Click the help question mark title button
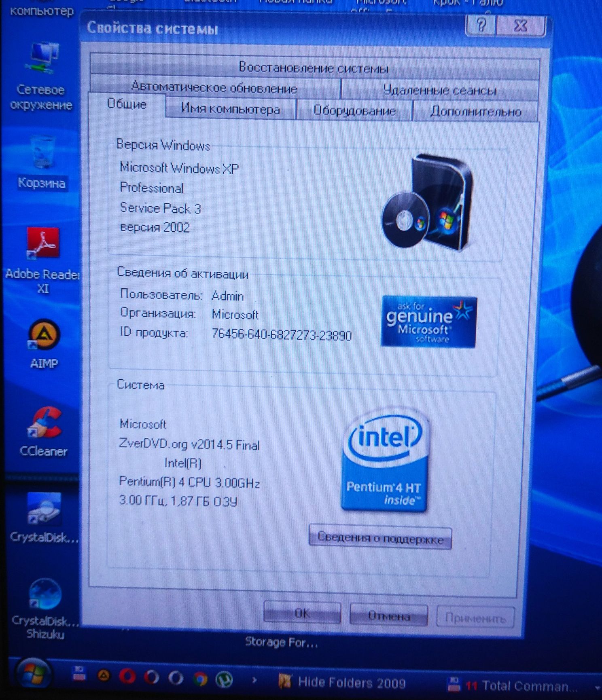The width and height of the screenshot is (602, 700). tap(481, 25)
